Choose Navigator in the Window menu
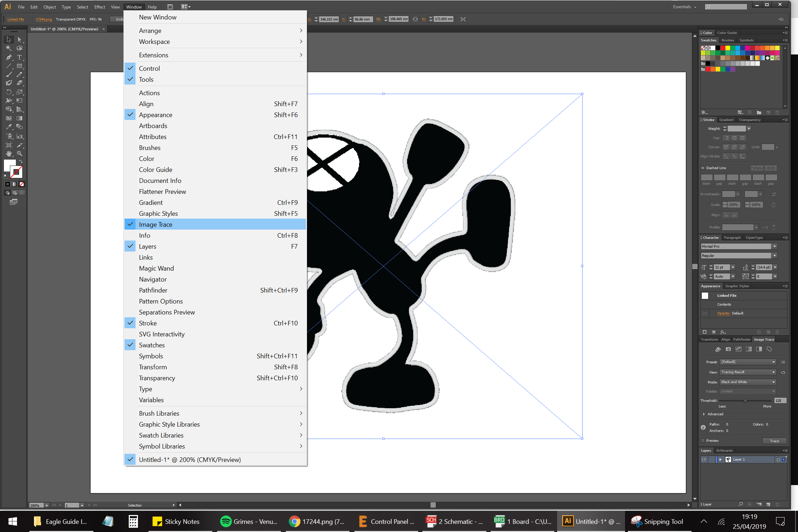Screen dimensions: 798x532 point(215,279)
